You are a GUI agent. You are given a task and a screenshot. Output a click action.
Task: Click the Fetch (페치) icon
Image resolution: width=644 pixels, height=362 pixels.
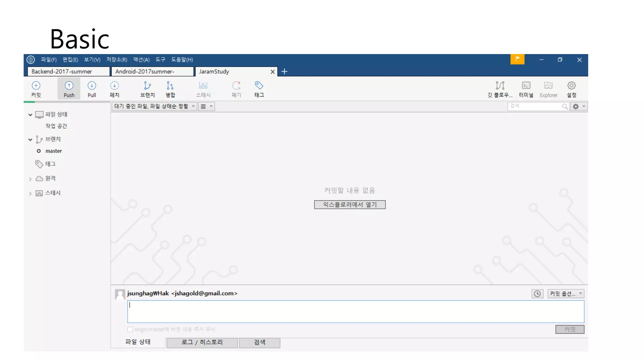click(114, 85)
